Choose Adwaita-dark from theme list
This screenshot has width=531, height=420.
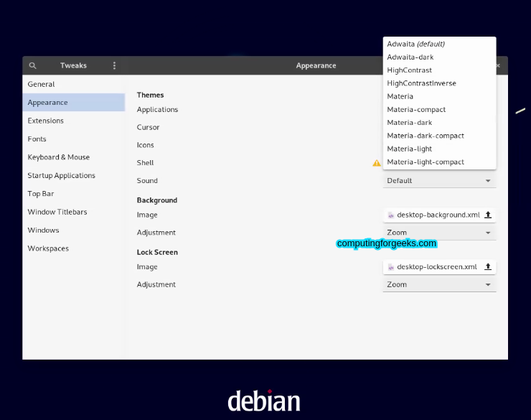coord(440,57)
